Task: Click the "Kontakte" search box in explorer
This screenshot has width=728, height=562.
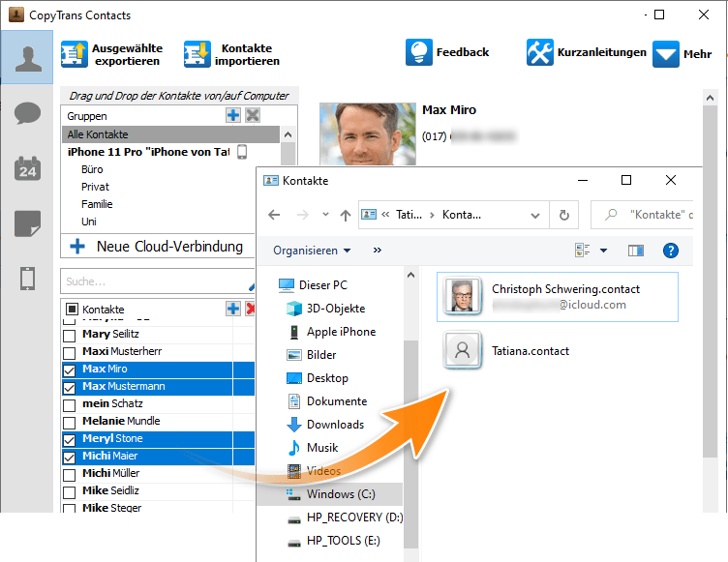Action: tap(642, 215)
